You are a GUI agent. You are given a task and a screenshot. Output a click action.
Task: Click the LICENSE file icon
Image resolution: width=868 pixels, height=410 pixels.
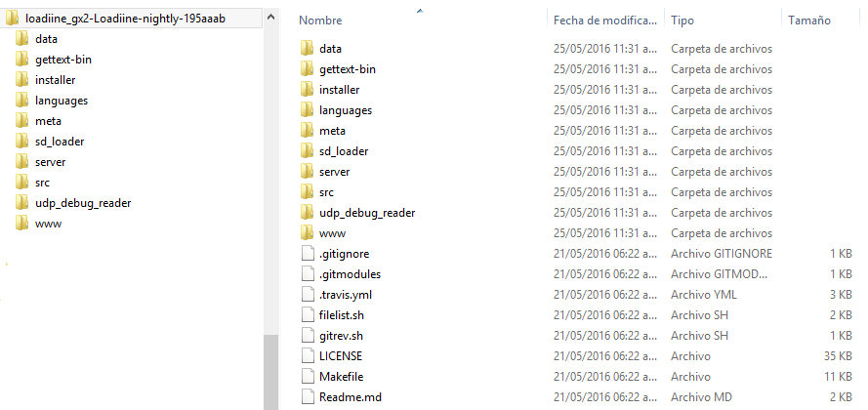pos(308,355)
